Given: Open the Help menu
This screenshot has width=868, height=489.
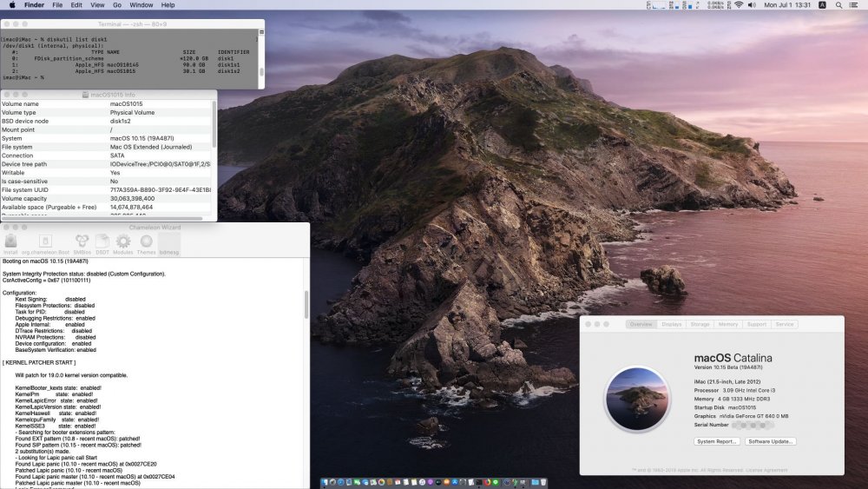Looking at the screenshot, I should 168,5.
